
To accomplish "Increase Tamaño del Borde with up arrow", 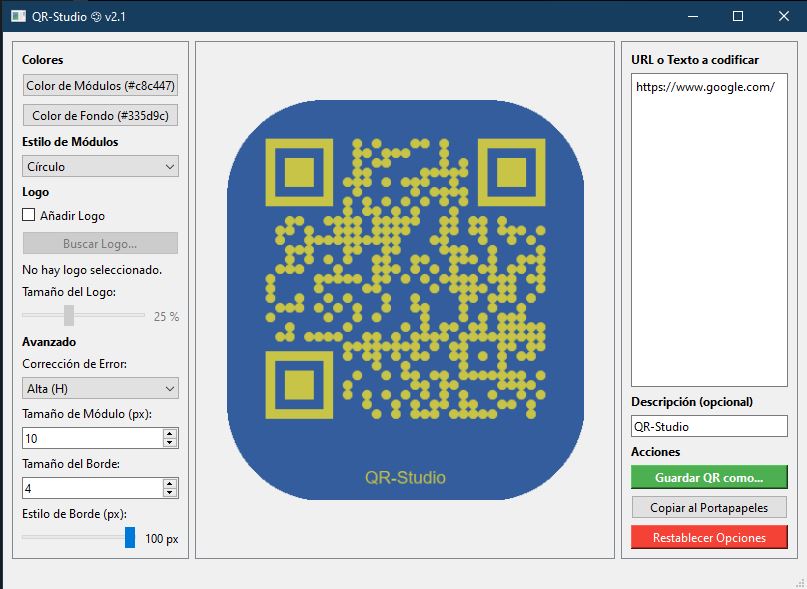I will pyautogui.click(x=170, y=483).
